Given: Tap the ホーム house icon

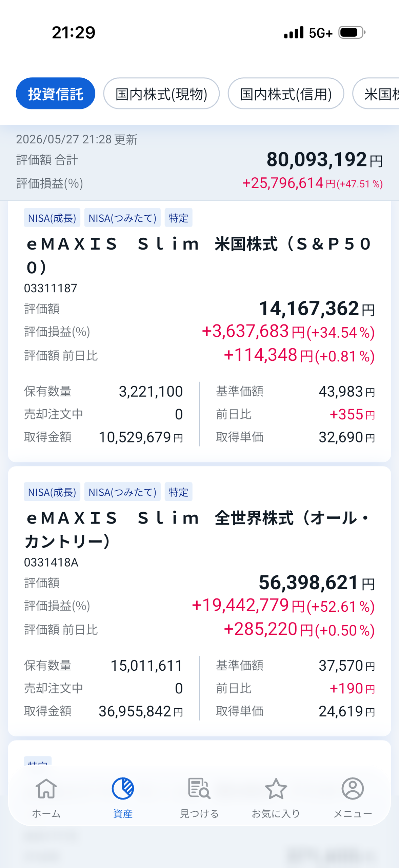Looking at the screenshot, I should click(46, 789).
